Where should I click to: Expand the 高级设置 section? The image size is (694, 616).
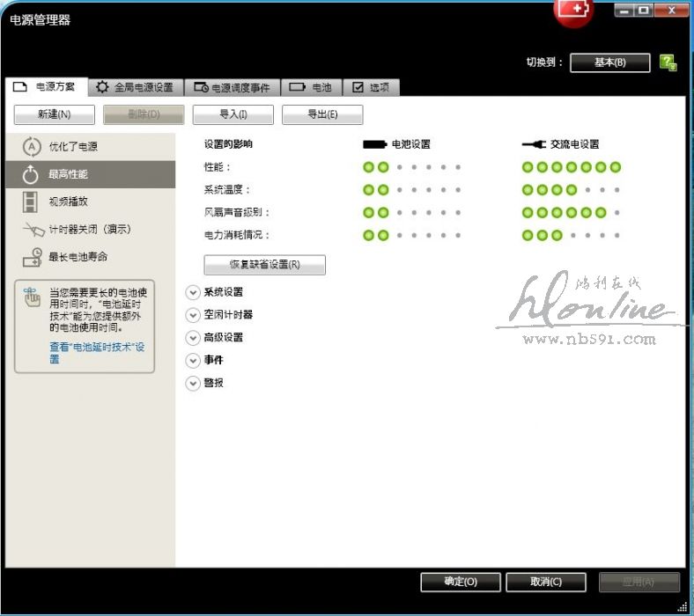(x=193, y=338)
